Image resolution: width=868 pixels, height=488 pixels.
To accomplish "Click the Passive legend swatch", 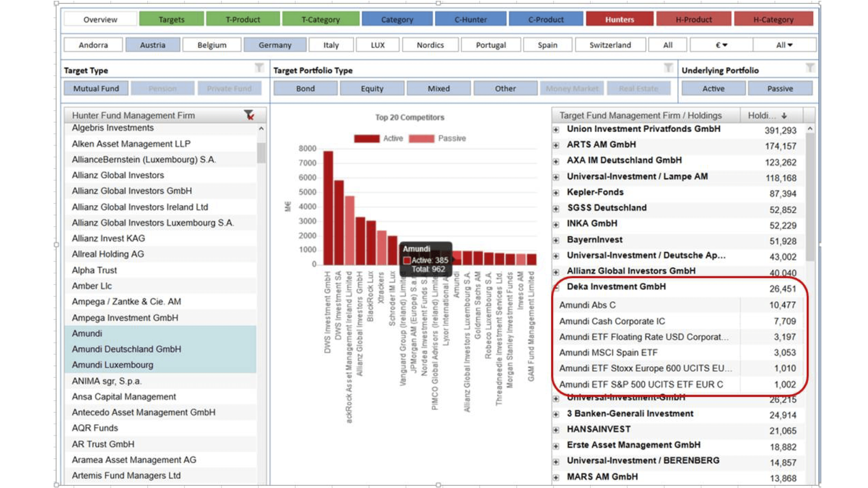I will pyautogui.click(x=422, y=139).
